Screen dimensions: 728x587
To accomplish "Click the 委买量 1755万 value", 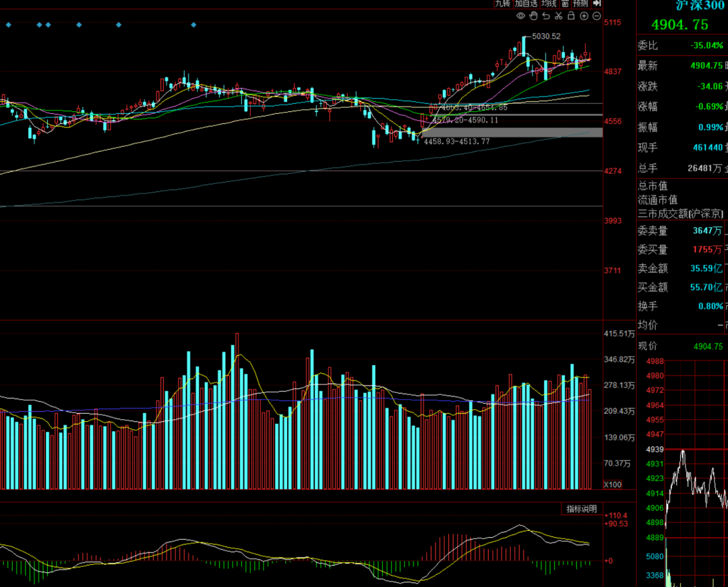I will 708,249.
